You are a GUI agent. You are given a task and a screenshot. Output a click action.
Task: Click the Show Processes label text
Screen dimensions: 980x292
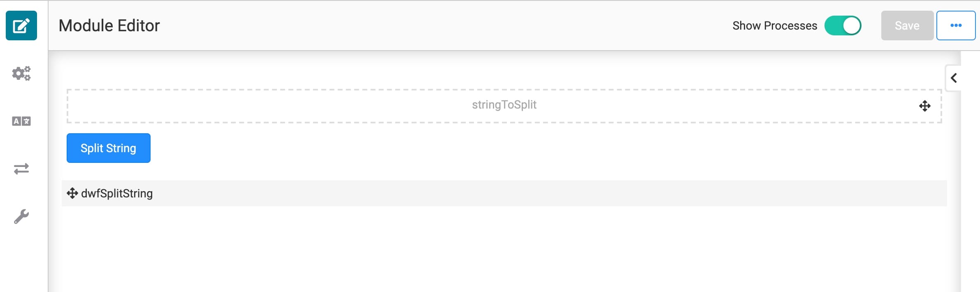775,25
